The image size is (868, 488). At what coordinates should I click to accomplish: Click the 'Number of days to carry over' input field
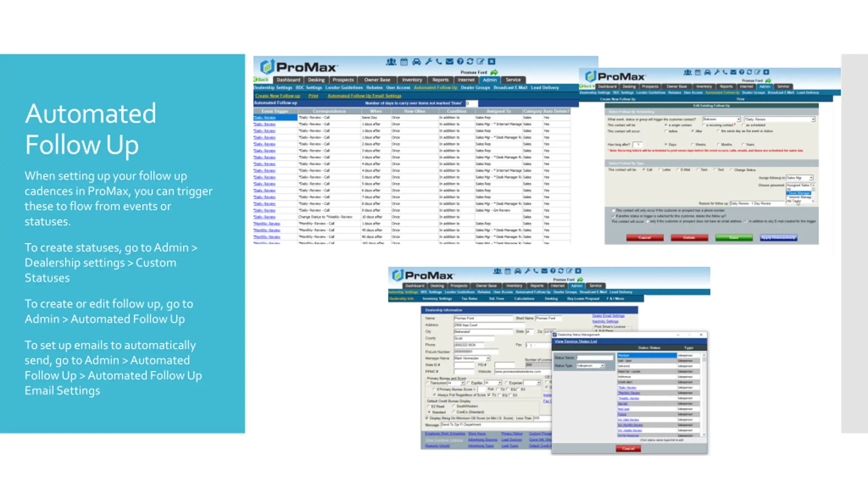pyautogui.click(x=472, y=103)
